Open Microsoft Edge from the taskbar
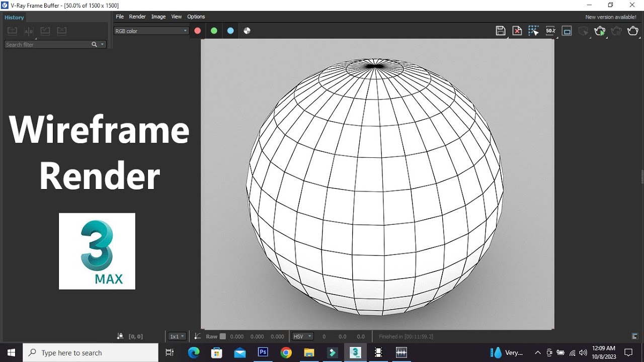The height and width of the screenshot is (362, 644). coord(194,352)
